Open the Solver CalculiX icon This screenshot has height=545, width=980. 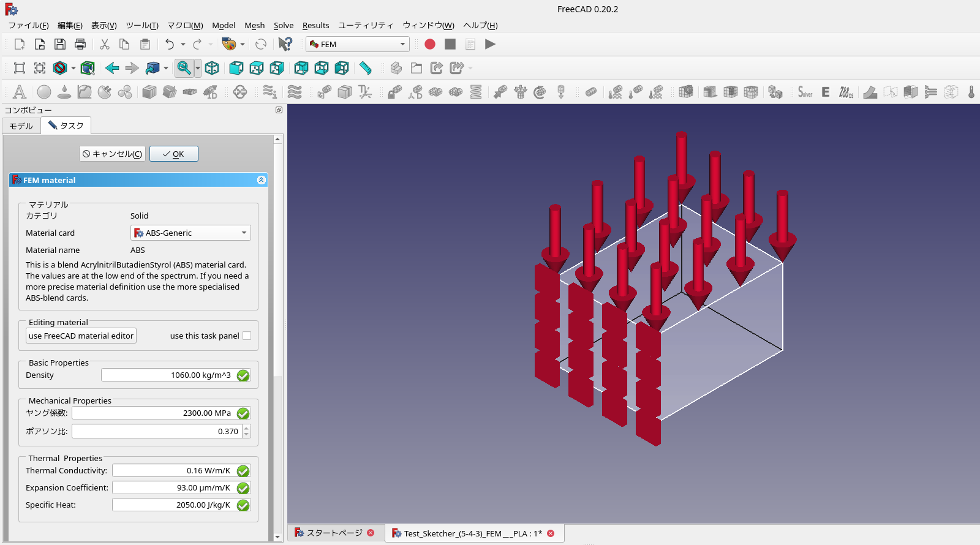pos(805,92)
